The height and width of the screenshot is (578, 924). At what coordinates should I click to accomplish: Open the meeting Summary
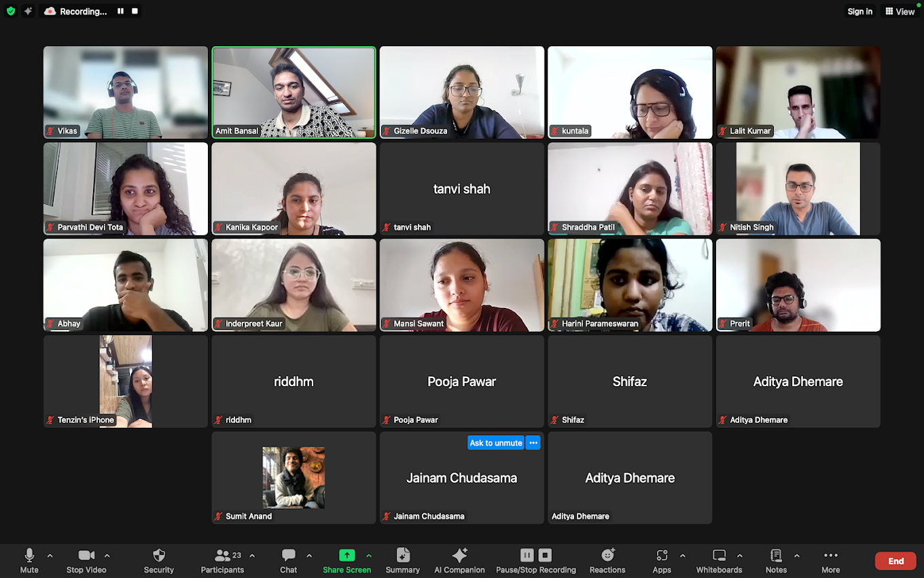tap(403, 561)
